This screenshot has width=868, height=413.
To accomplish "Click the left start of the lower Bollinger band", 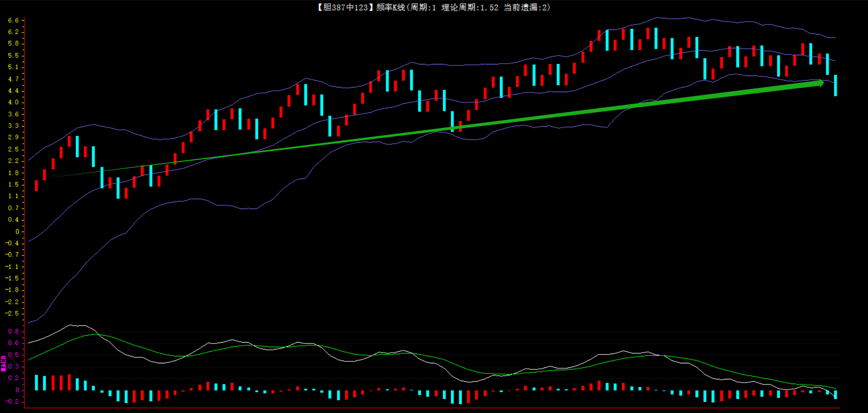I will coord(29,322).
